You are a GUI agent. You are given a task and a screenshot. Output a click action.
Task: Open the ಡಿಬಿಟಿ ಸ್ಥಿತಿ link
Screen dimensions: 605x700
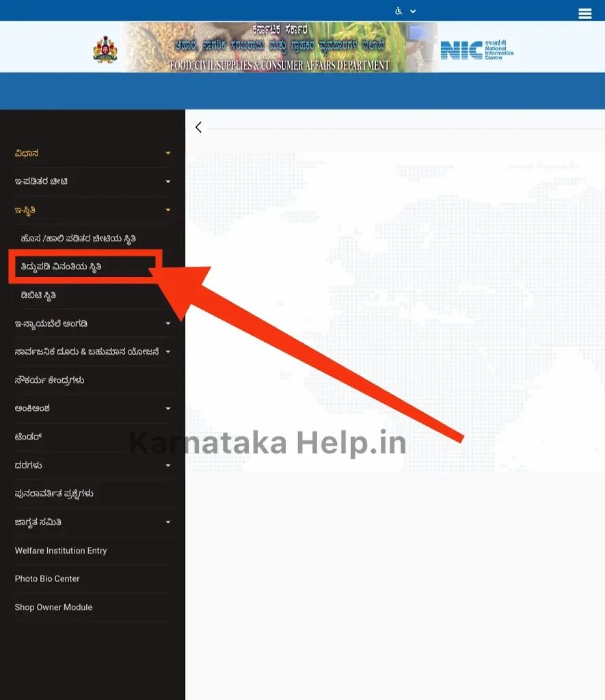click(38, 295)
